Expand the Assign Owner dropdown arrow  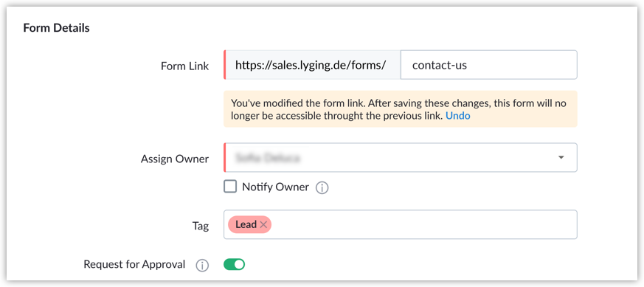[561, 157]
